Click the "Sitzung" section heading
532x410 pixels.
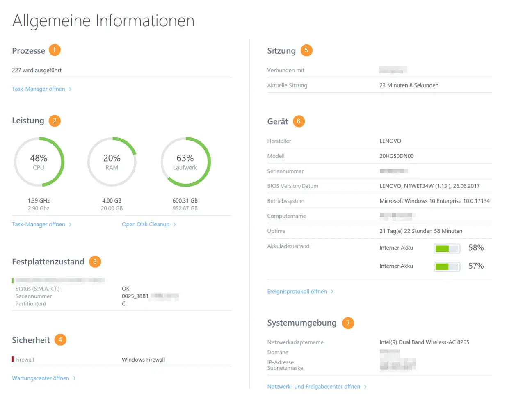(281, 51)
